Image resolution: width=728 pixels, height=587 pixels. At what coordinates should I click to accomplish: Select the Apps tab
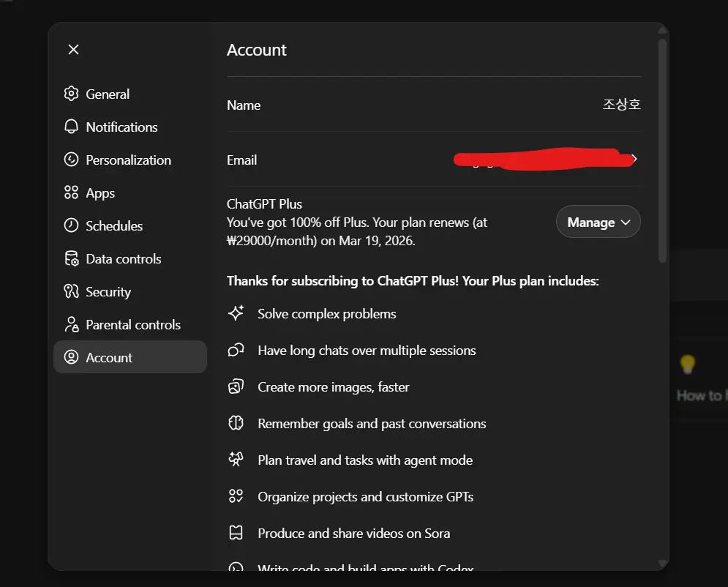tap(130, 192)
